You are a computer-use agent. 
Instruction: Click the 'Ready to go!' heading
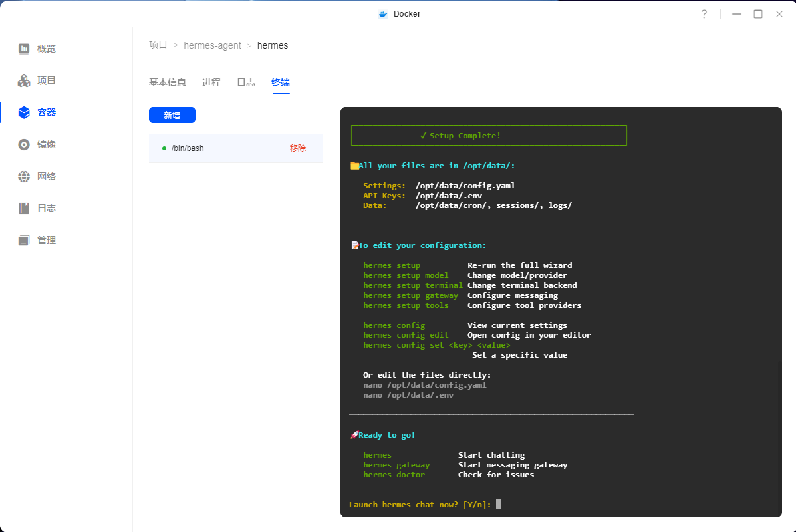click(387, 435)
